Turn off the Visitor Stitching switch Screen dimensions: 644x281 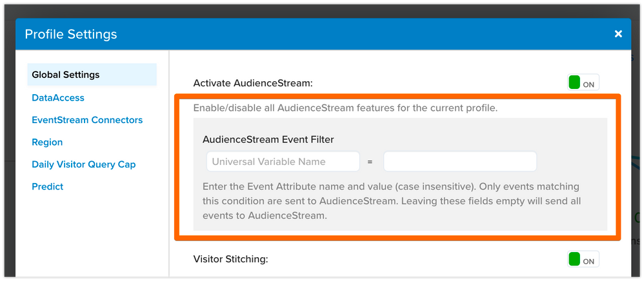[583, 260]
